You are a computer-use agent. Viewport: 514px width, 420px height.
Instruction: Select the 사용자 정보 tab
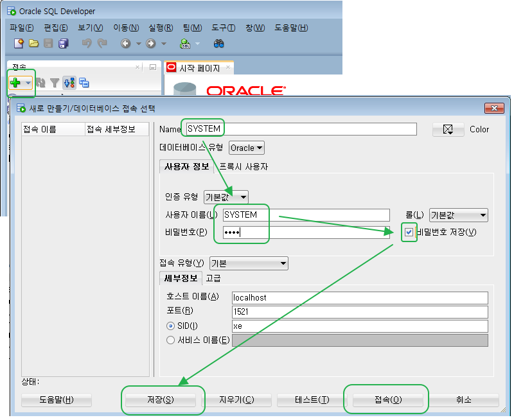(186, 167)
